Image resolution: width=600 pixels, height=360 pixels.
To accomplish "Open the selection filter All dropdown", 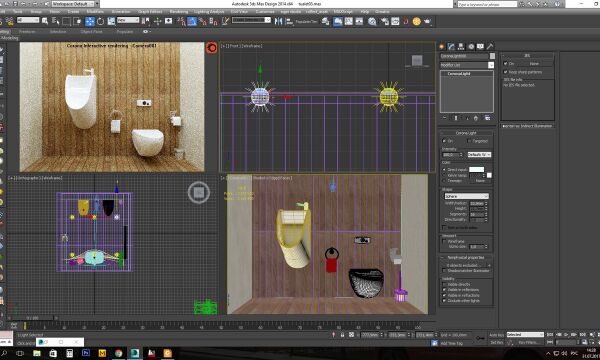I will point(28,20).
